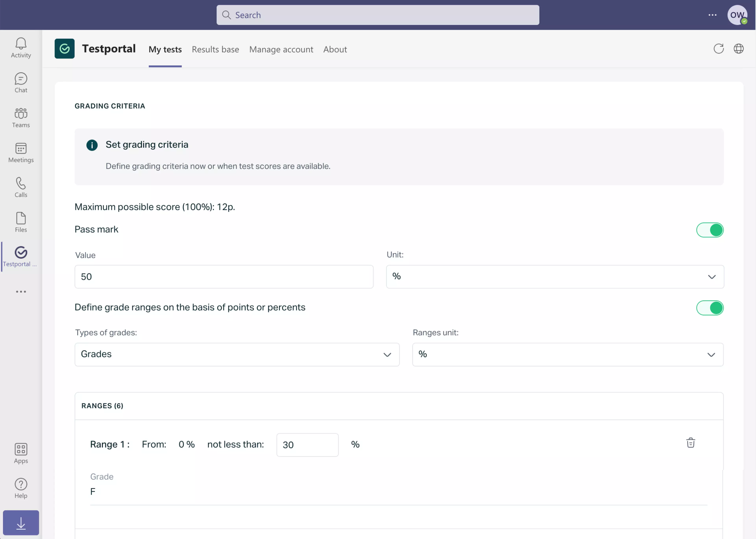756x539 pixels.
Task: Open the language globe selector
Action: pos(739,48)
